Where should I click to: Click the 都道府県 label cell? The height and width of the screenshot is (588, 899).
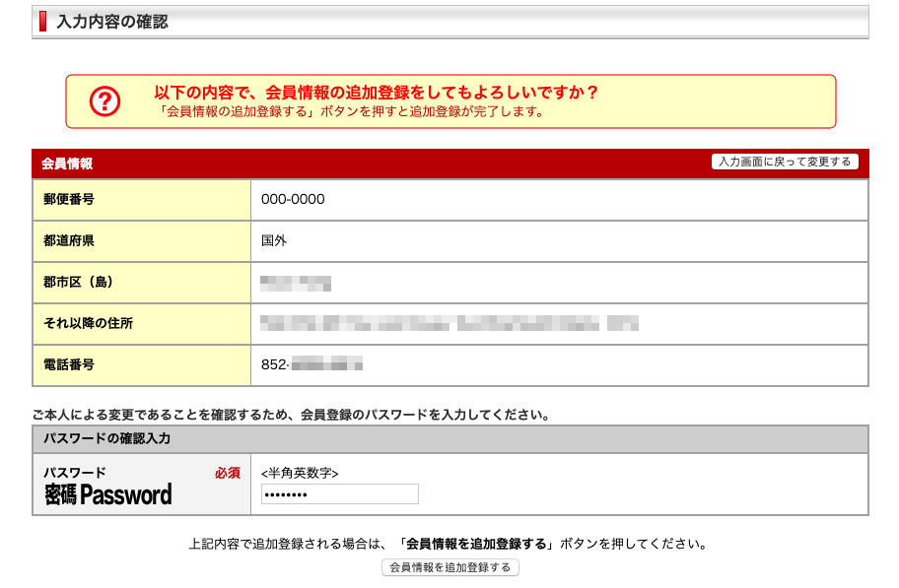[142, 241]
